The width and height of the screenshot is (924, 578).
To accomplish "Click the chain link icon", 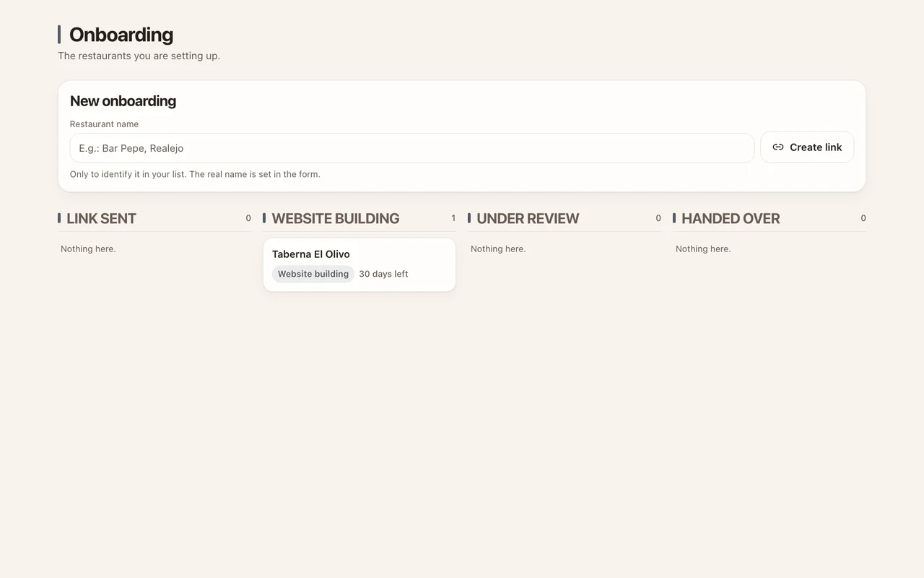I will point(778,147).
